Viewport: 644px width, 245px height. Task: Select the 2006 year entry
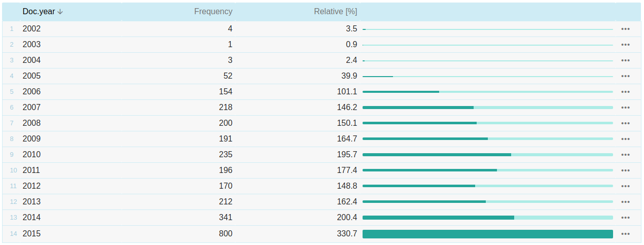tap(31, 92)
